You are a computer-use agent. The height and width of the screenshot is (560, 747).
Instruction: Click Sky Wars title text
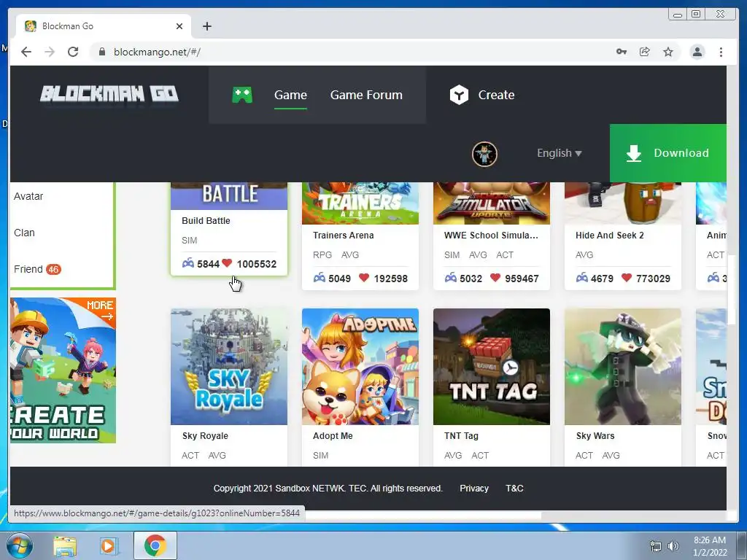tap(595, 436)
